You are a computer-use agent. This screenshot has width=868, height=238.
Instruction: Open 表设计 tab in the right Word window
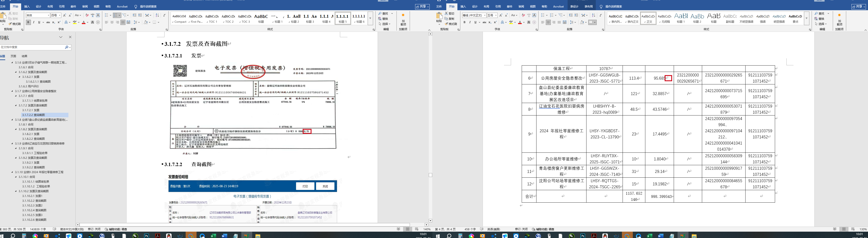tap(574, 6)
